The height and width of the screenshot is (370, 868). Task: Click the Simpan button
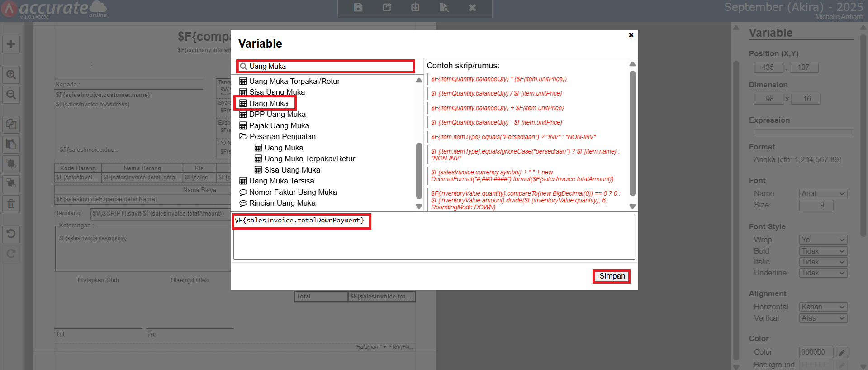point(612,276)
